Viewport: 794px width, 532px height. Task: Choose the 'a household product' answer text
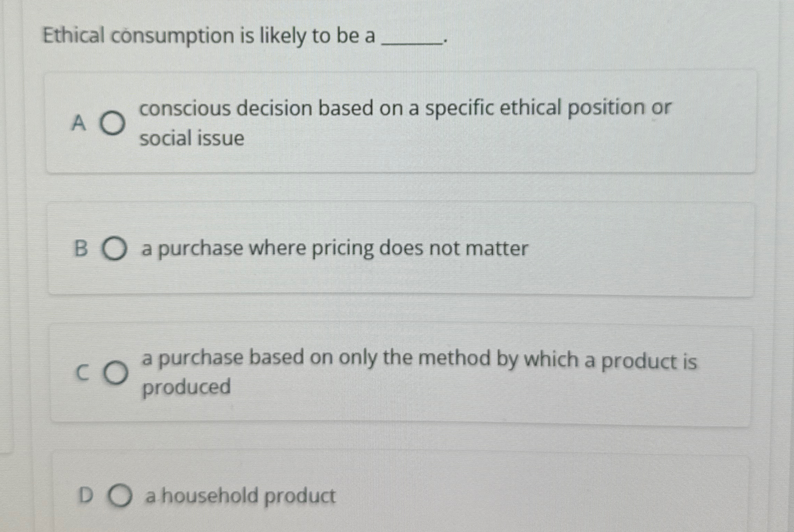(x=240, y=496)
